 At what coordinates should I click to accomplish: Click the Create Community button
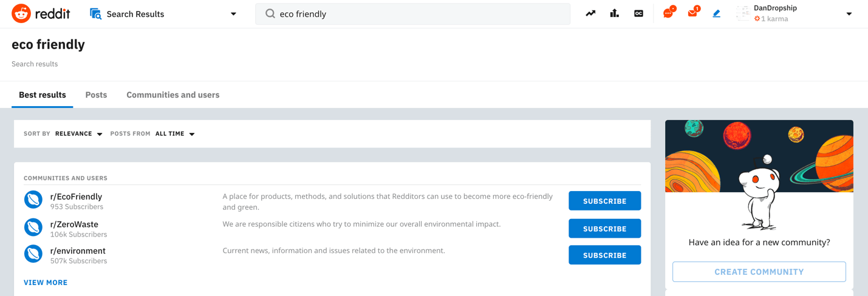[x=759, y=272]
